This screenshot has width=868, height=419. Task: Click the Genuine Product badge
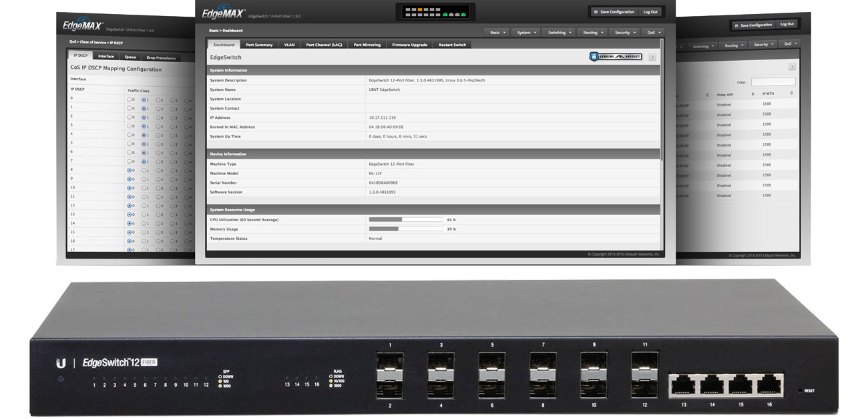tap(616, 57)
